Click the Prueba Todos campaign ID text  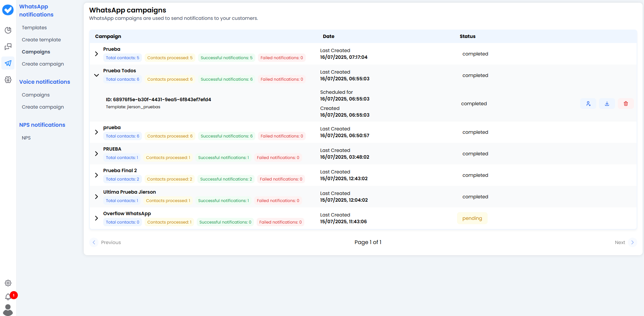coord(158,100)
